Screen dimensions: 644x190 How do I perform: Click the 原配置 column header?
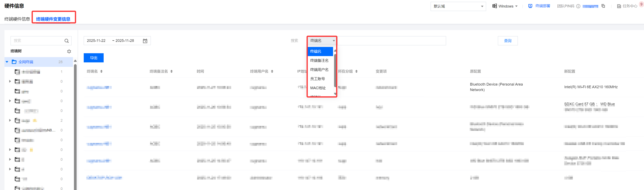click(475, 72)
